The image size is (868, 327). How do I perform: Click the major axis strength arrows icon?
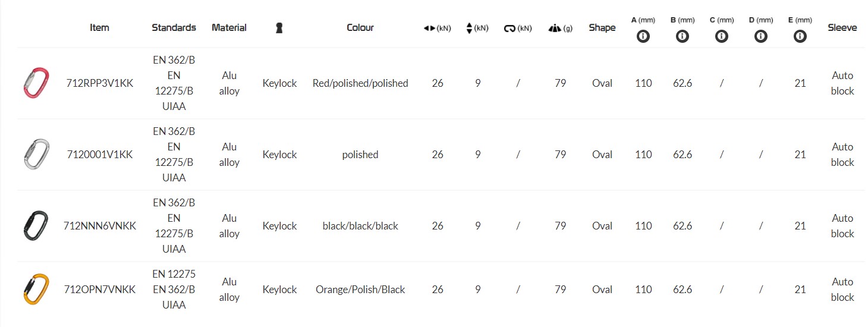tap(430, 28)
